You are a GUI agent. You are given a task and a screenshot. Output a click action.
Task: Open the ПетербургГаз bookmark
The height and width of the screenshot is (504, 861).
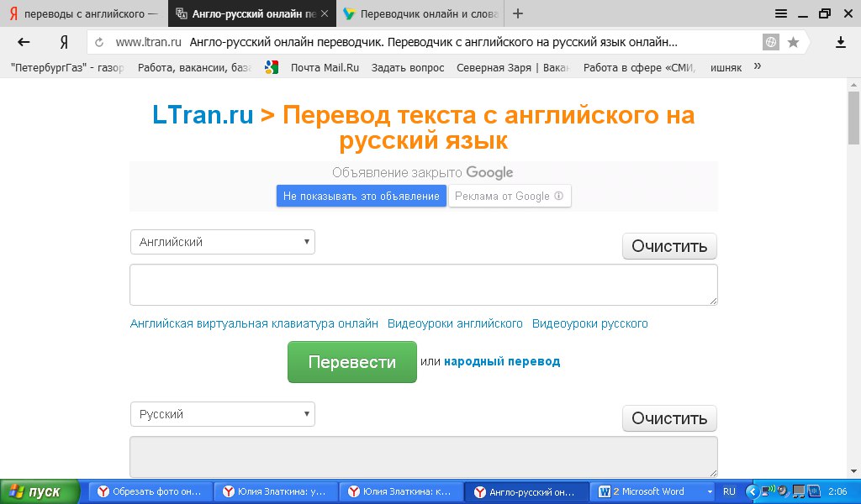67,67
